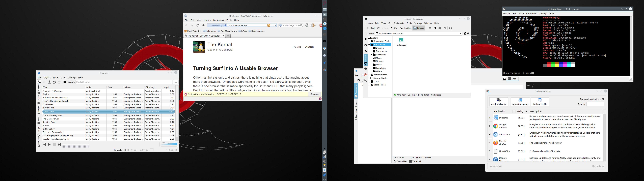This screenshot has height=181, width=644.
Task: Click Konqueror paste clipboard icon
Action: coord(435,28)
